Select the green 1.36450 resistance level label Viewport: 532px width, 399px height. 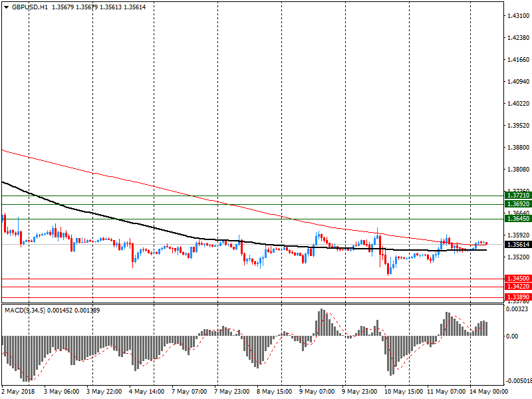pos(518,219)
